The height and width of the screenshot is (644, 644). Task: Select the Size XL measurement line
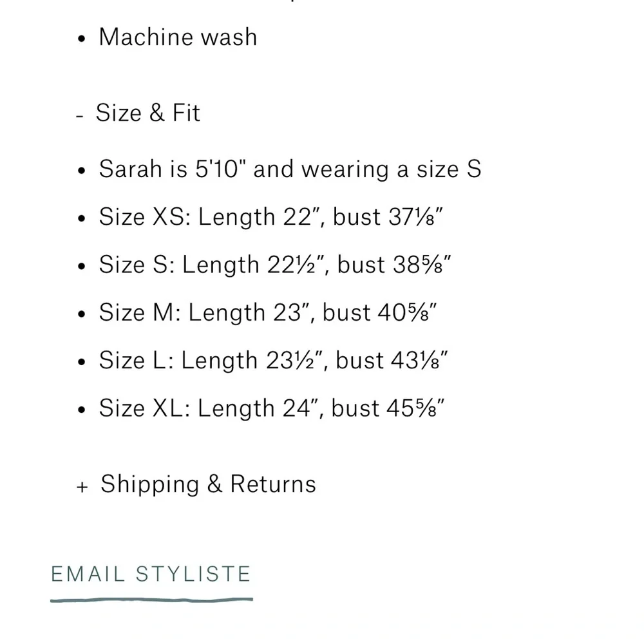click(x=272, y=408)
